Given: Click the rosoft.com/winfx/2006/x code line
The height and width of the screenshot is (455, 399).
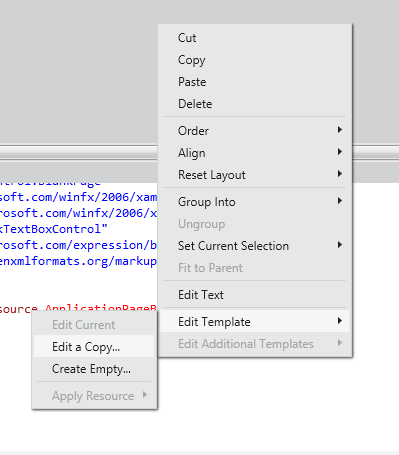Looking at the screenshot, I should pyautogui.click(x=78, y=213).
